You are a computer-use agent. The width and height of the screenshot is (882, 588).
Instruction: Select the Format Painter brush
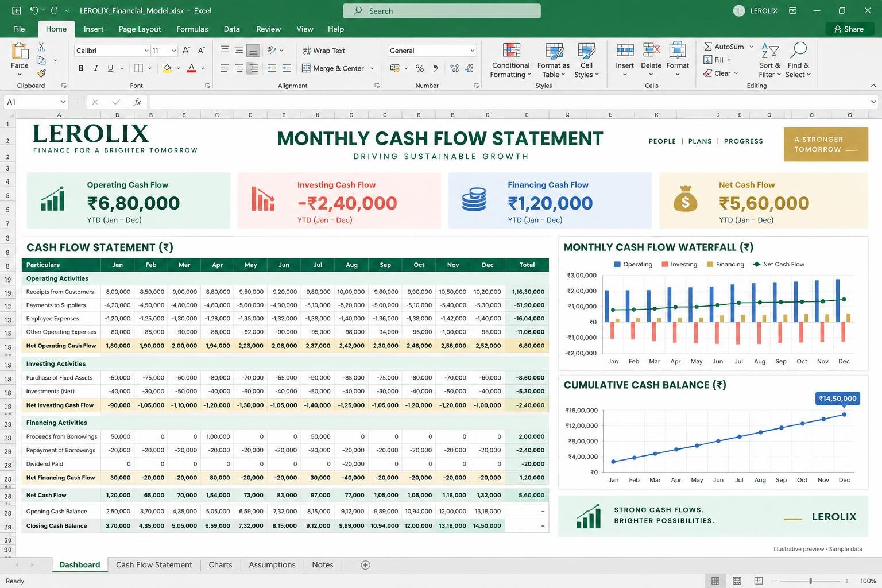[41, 73]
